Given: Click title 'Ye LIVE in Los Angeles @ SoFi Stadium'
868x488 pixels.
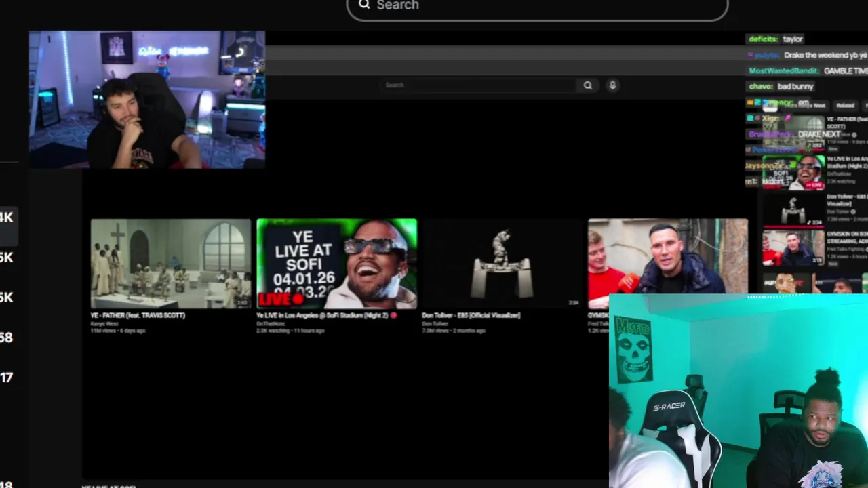Looking at the screenshot, I should point(322,315).
